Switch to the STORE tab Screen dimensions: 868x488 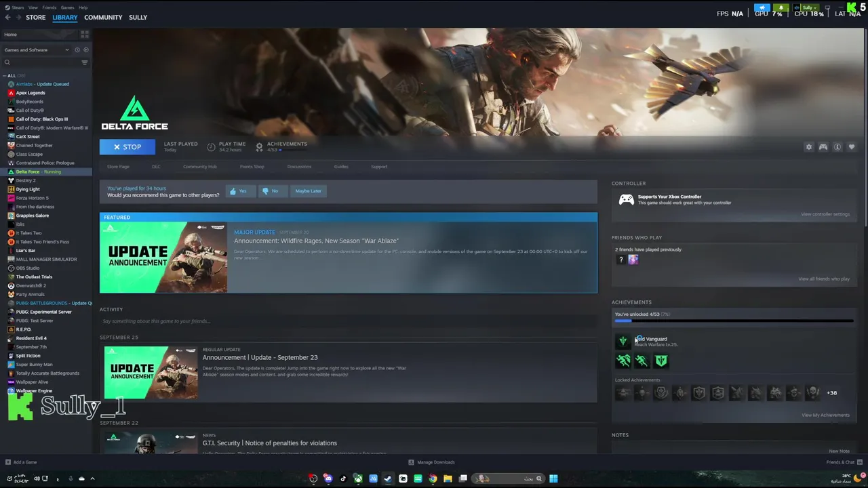36,18
